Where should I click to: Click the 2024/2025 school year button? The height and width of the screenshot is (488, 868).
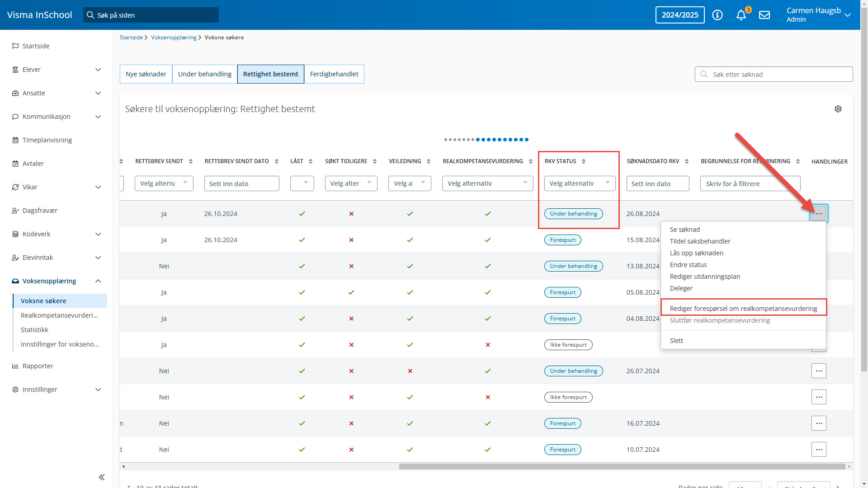[x=680, y=15]
